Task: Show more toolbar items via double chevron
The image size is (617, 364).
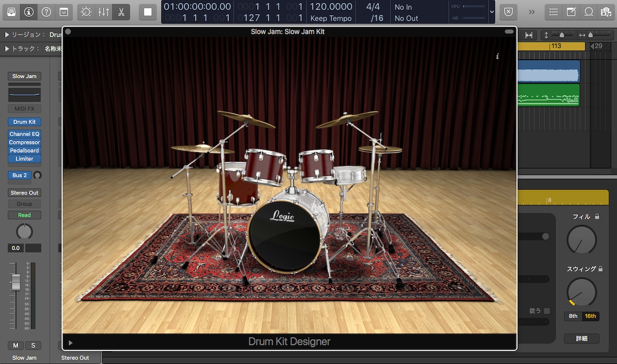Action: (532, 12)
